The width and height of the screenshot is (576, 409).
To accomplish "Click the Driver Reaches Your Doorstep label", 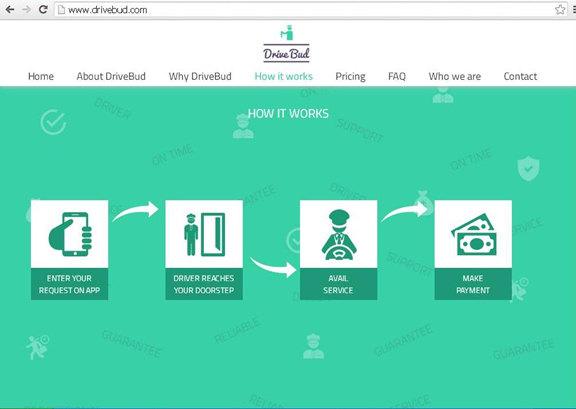I will click(204, 284).
